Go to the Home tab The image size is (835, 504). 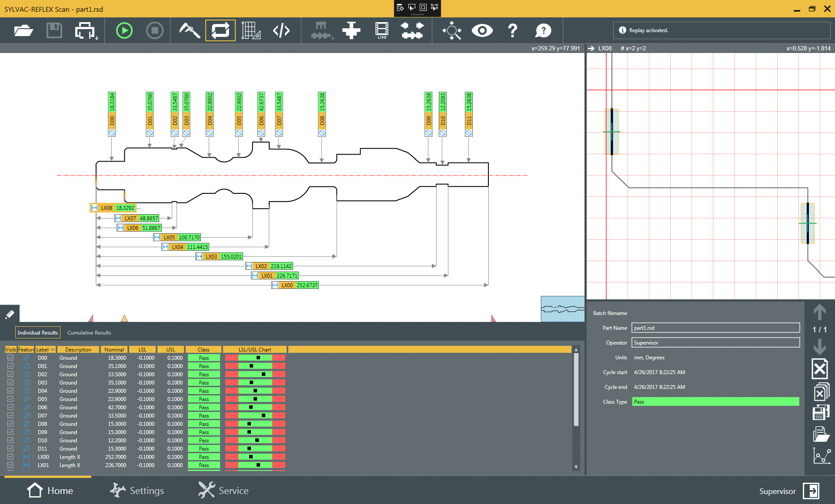tap(50, 491)
